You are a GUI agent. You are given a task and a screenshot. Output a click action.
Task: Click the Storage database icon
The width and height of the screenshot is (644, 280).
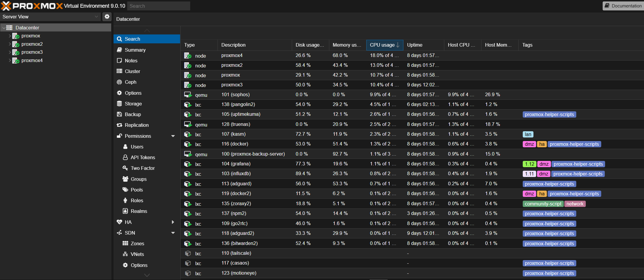coord(119,104)
